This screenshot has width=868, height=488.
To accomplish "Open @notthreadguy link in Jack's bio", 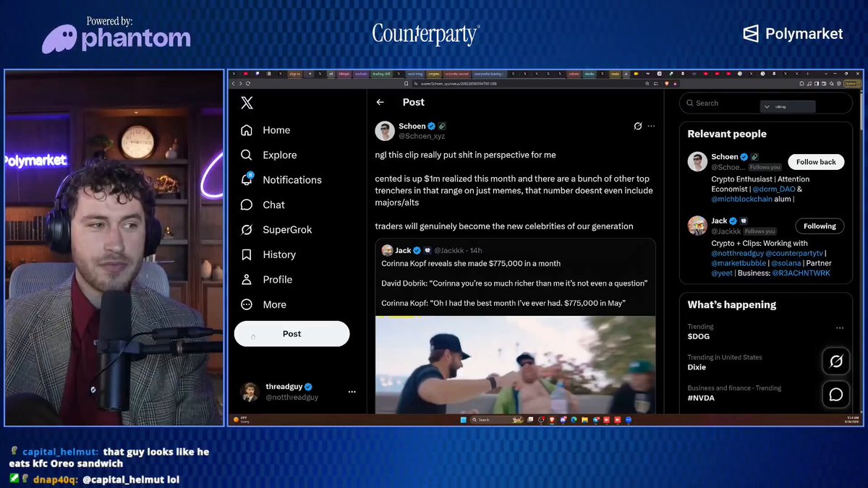I will (x=738, y=254).
